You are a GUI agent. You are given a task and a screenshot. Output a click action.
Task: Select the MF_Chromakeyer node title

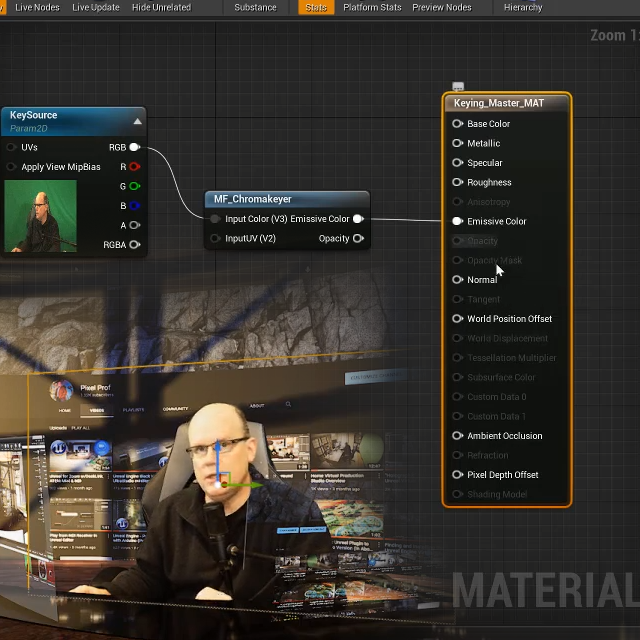(x=253, y=199)
